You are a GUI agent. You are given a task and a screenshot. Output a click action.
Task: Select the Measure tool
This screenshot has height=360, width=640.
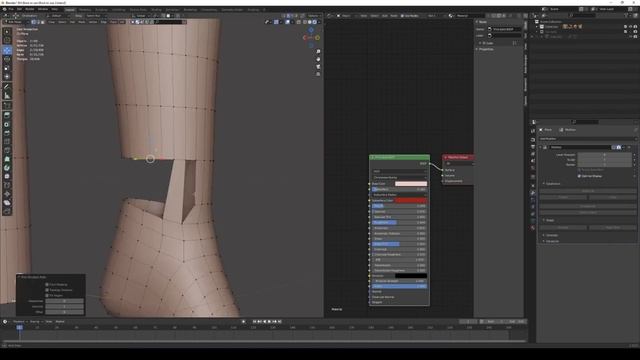pos(7,96)
